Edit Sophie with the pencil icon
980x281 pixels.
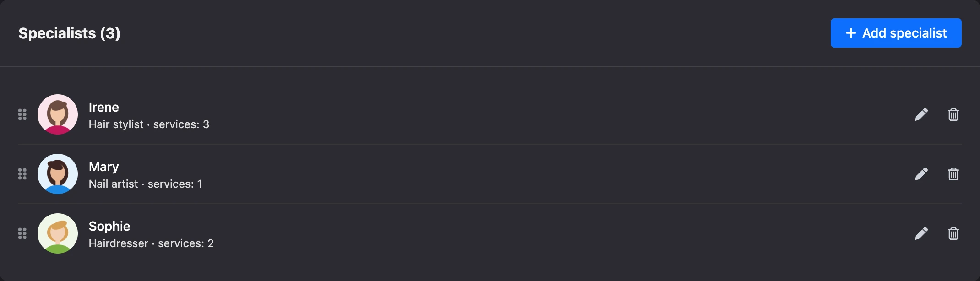[x=921, y=233]
